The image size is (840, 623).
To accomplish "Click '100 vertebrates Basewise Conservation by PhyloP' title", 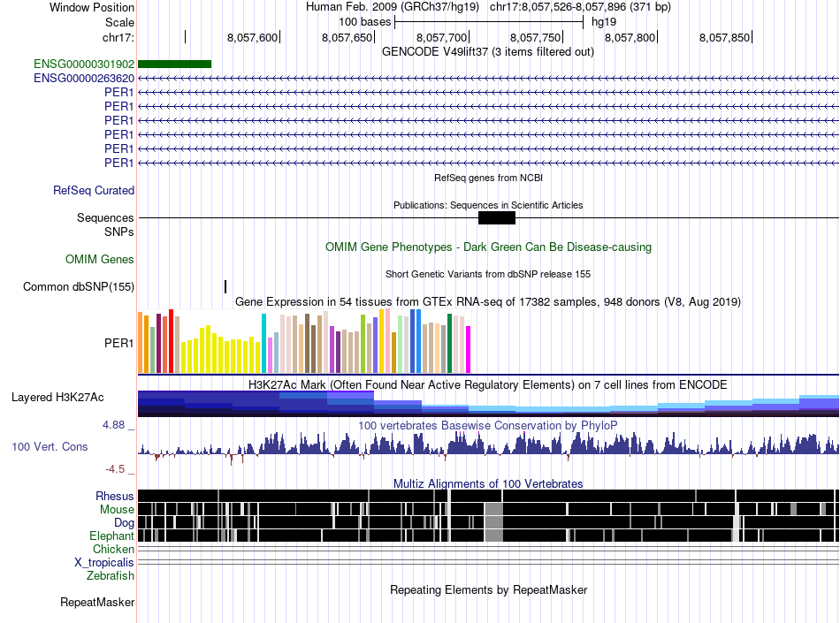I will pyautogui.click(x=488, y=426).
